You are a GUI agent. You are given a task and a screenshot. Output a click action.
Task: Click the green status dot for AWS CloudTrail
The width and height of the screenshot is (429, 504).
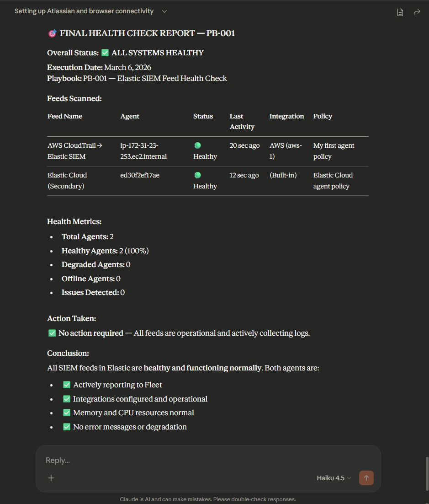tap(197, 145)
